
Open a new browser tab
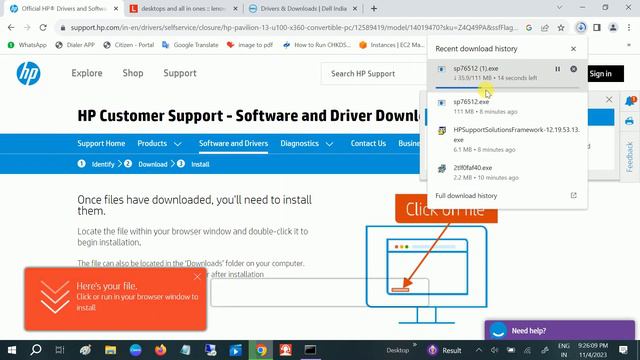coord(374,9)
